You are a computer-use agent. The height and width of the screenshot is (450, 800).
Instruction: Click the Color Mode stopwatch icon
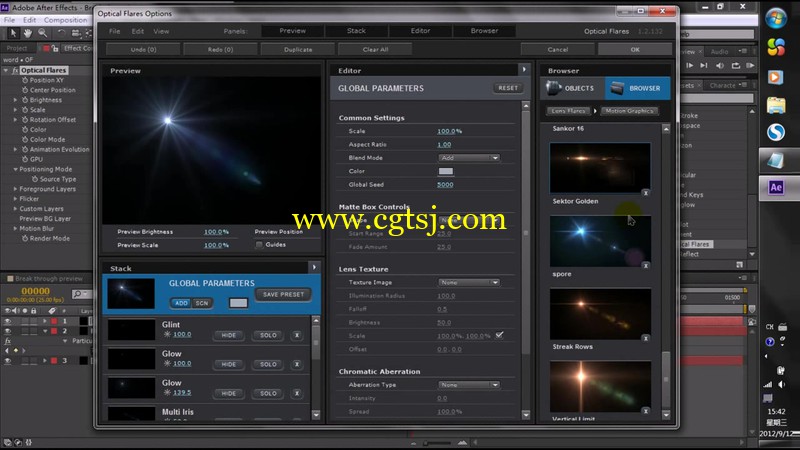25,139
